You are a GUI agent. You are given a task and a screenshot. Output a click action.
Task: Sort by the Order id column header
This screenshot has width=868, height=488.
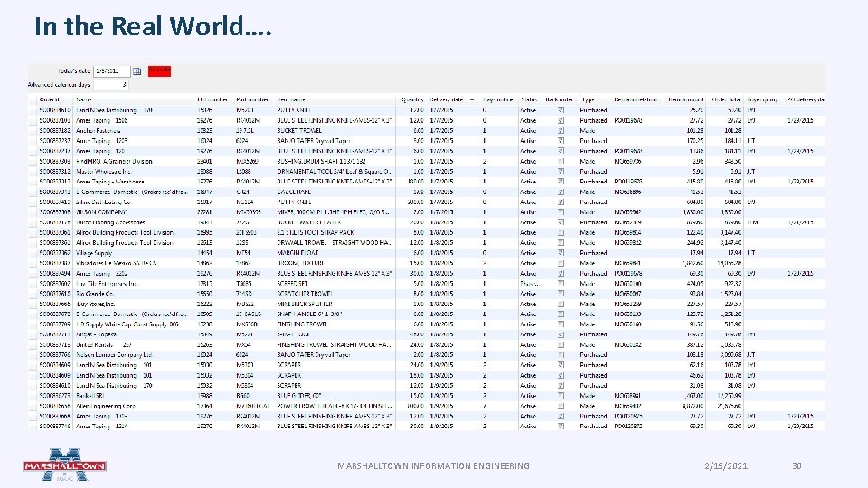[49, 99]
